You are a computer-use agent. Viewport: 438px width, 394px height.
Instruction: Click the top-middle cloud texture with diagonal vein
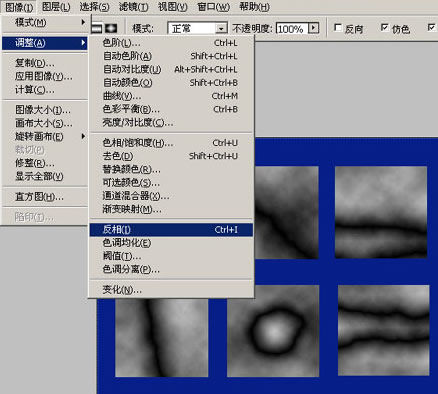pyautogui.click(x=287, y=212)
